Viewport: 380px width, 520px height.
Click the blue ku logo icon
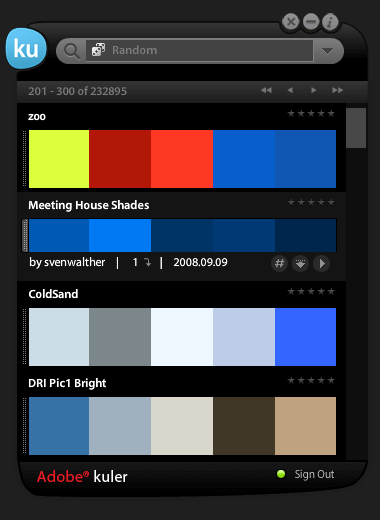(x=26, y=49)
